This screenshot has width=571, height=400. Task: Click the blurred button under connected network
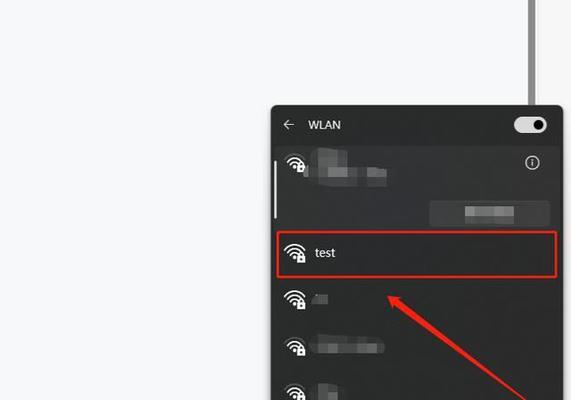pos(489,213)
